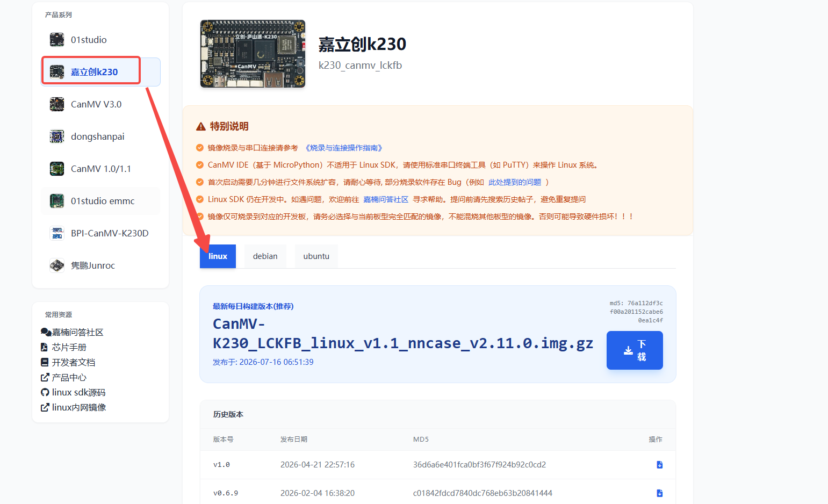Open the linux内网镜像 external link
Image resolution: width=828 pixels, height=504 pixels.
[x=74, y=408]
